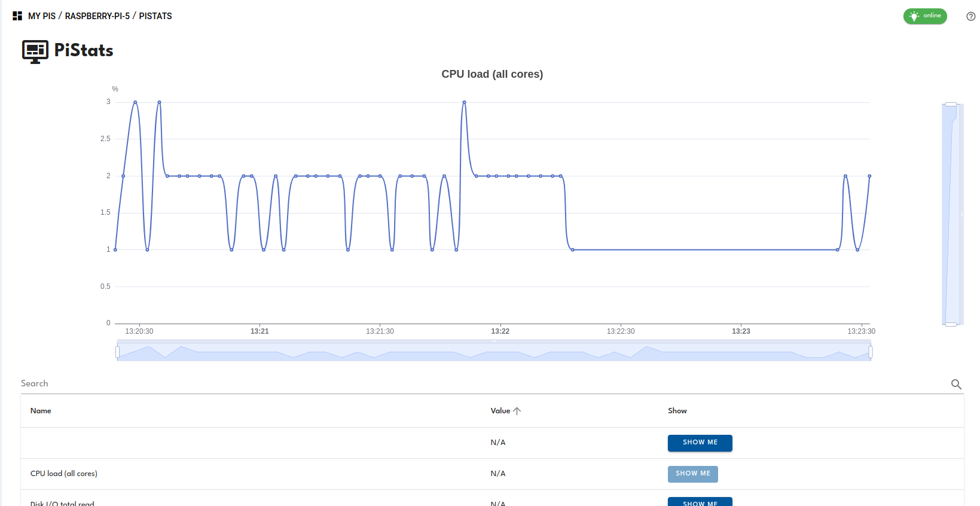Click the Show column header
The image size is (980, 506).
(x=677, y=411)
